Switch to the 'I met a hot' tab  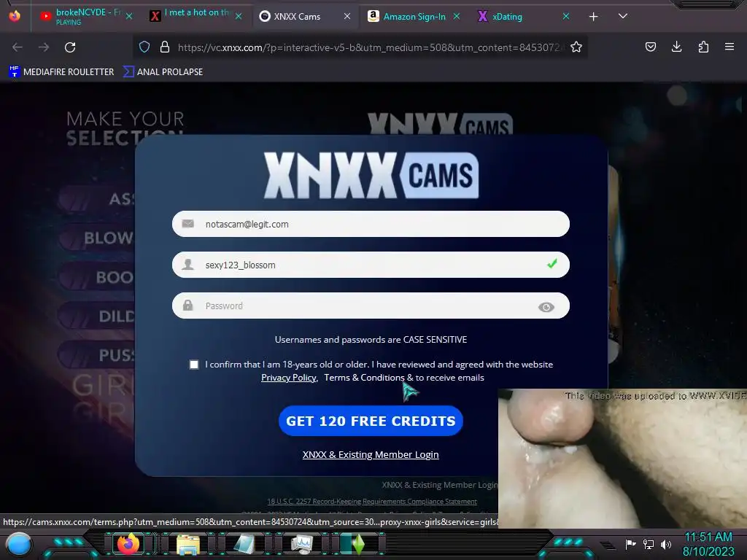[x=196, y=16]
